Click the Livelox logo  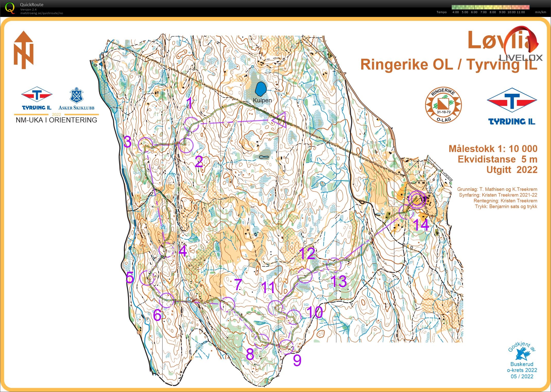tap(521, 44)
